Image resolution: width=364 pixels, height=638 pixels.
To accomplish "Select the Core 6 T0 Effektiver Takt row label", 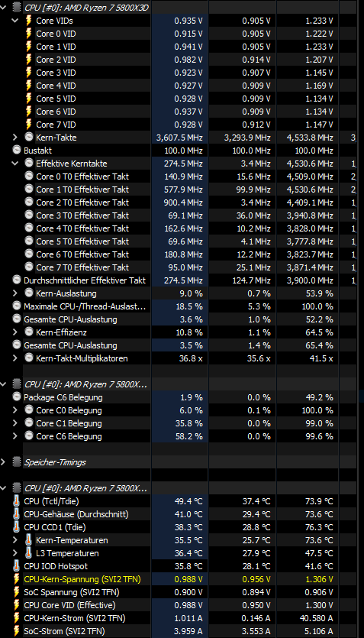I will pyautogui.click(x=82, y=254).
